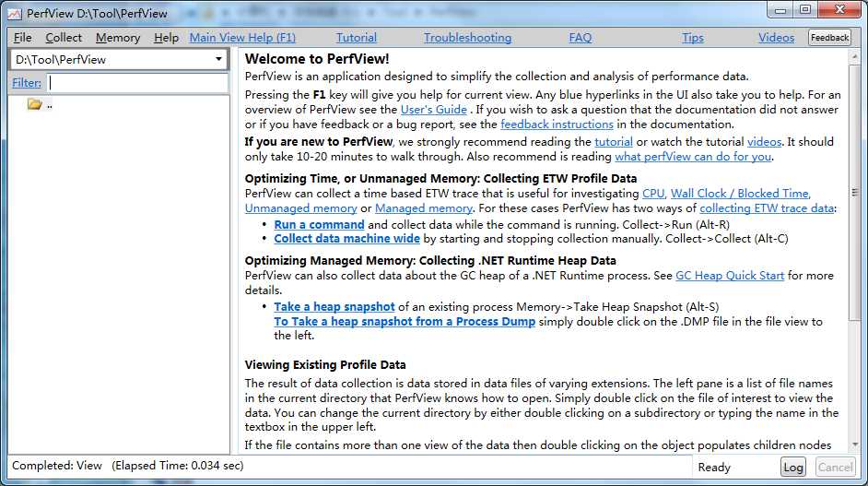Click the Log button in status bar
The height and width of the screenshot is (486, 868).
792,467
